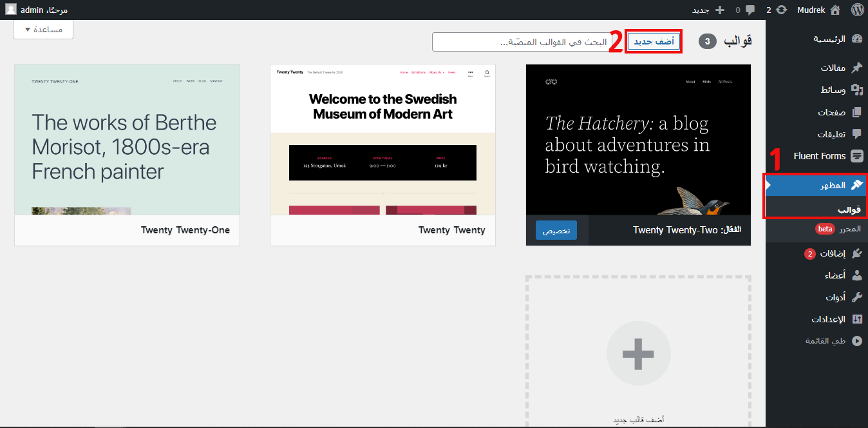Open the Mudrek site home icon
The image size is (868, 428).
tap(835, 10)
